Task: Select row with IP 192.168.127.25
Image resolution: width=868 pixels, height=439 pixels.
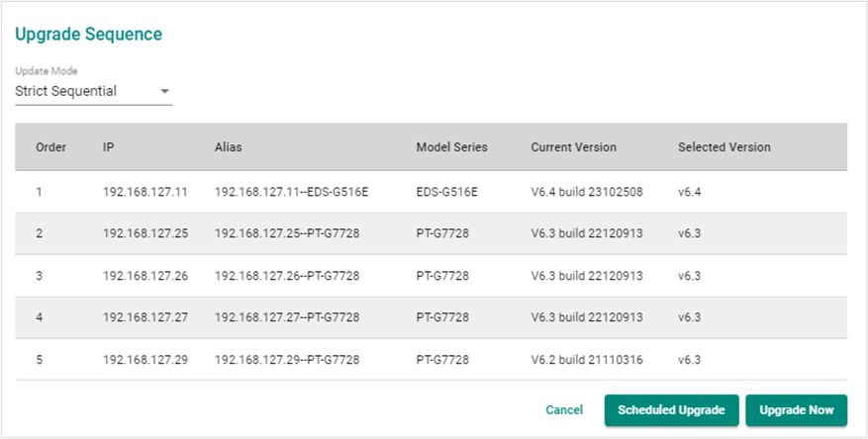Action: (x=431, y=233)
